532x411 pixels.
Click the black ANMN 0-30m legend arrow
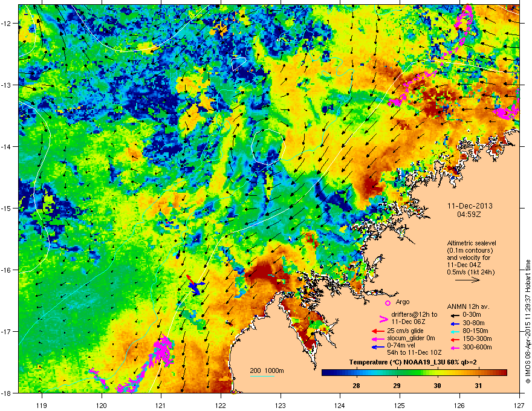pyautogui.click(x=455, y=315)
